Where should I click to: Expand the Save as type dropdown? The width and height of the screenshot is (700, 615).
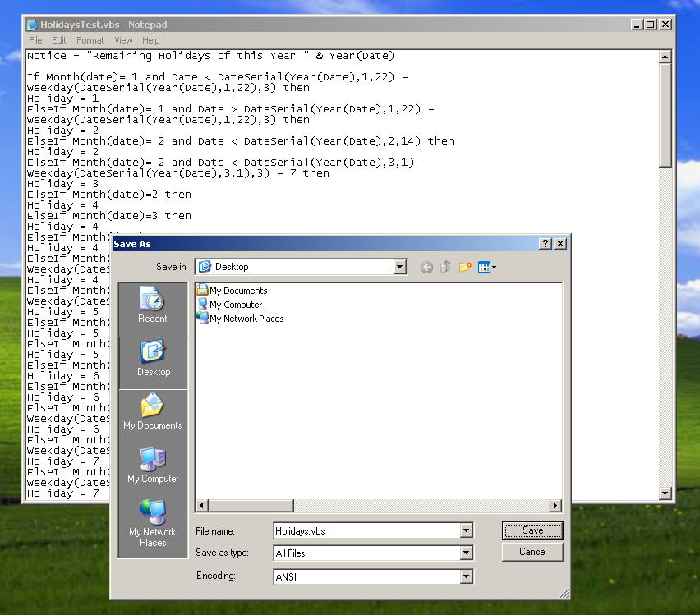pyautogui.click(x=466, y=553)
